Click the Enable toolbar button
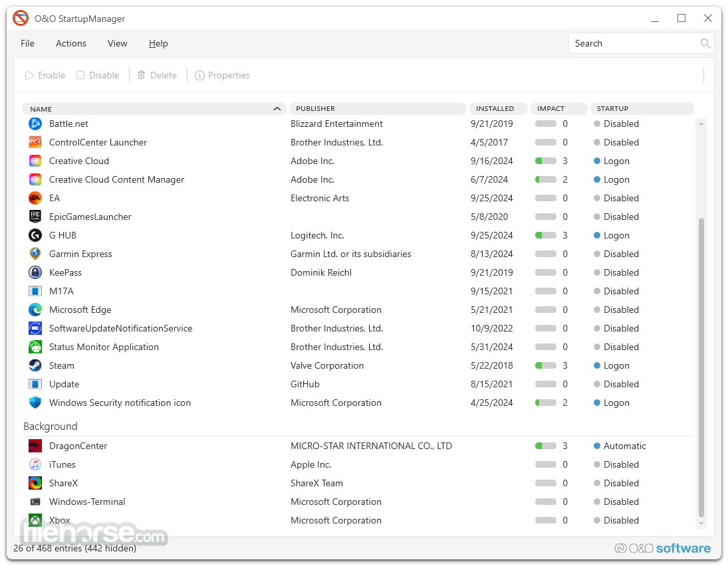 click(x=45, y=76)
